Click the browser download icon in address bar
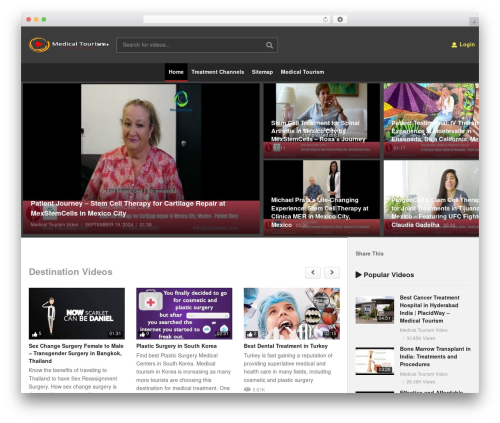Screen dimensions: 500x423 coord(340,19)
